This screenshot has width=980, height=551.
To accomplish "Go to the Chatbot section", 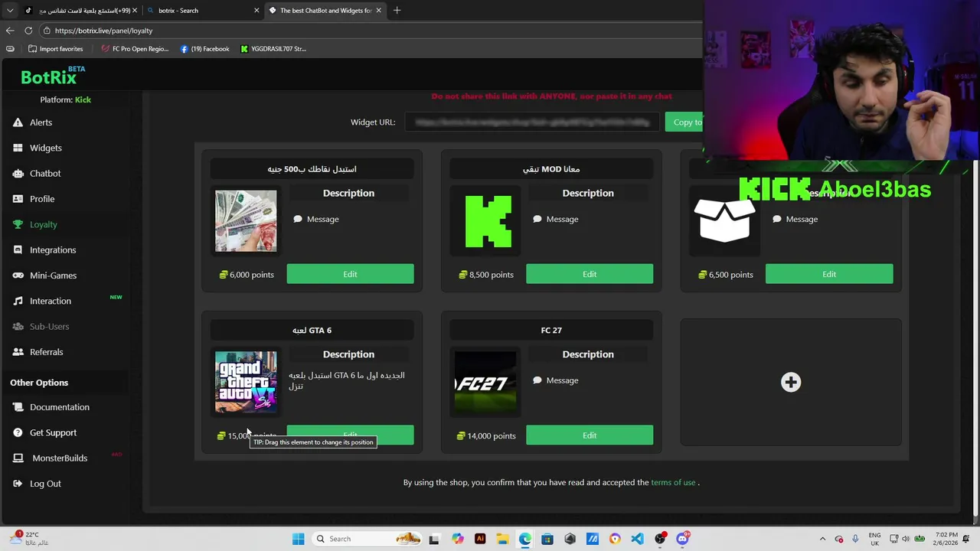I will coord(37,174).
